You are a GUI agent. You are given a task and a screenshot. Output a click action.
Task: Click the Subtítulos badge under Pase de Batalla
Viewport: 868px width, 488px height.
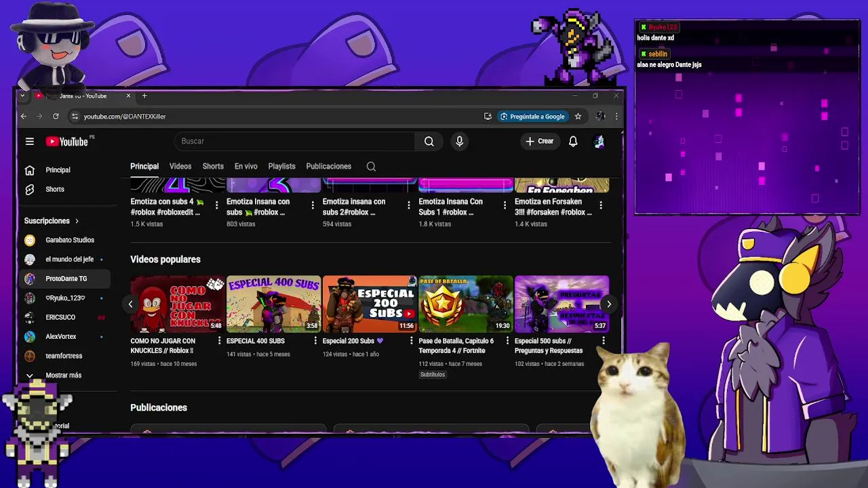click(433, 375)
